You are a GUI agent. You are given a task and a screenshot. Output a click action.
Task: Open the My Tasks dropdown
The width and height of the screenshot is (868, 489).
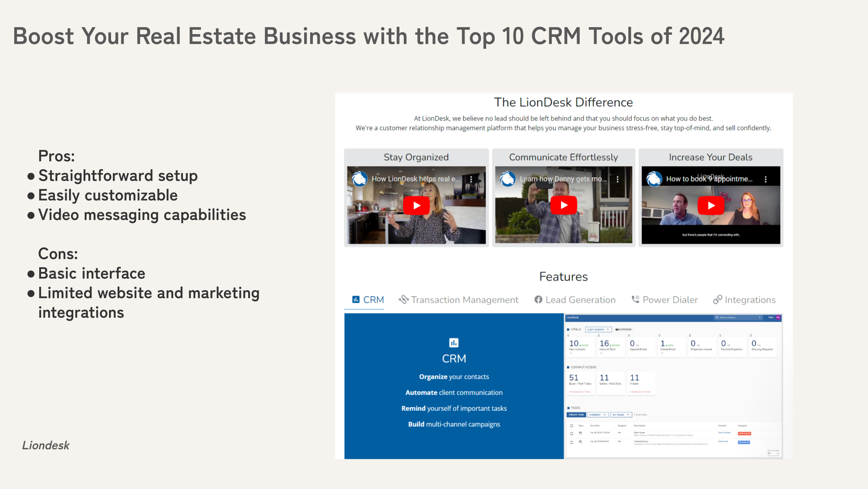[x=621, y=415]
